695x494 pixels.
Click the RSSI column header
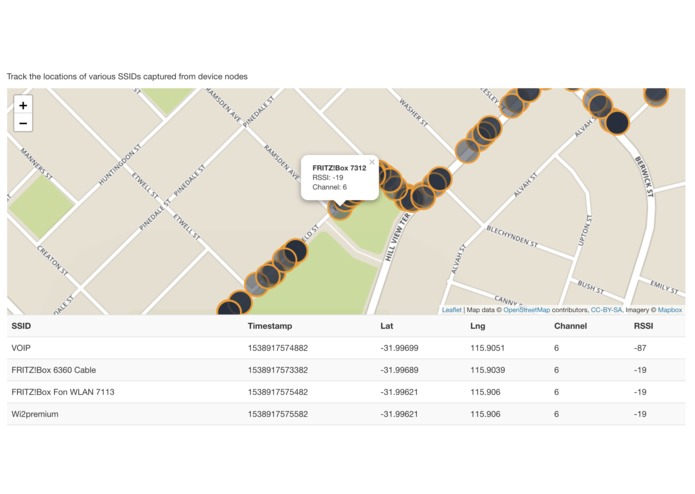pos(644,326)
